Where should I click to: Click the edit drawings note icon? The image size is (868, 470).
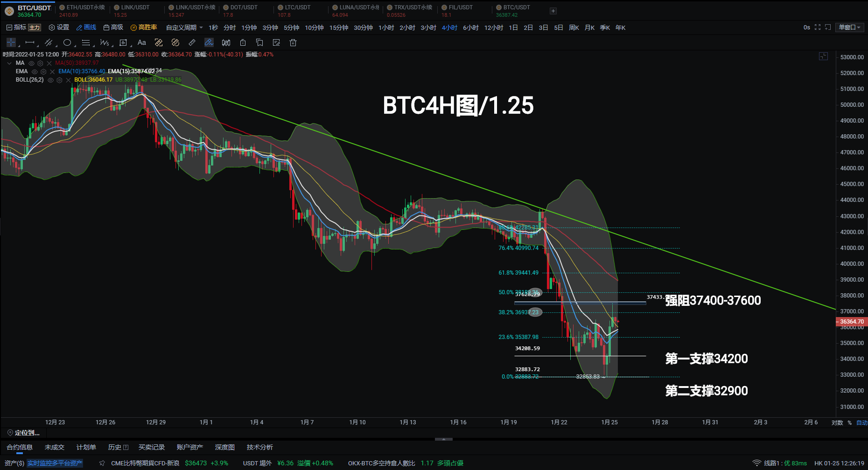[276, 42]
